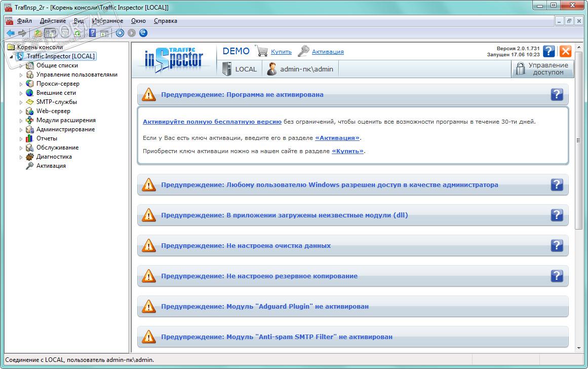Open the Действие menu
Viewport: 588px width, 369px height.
53,21
